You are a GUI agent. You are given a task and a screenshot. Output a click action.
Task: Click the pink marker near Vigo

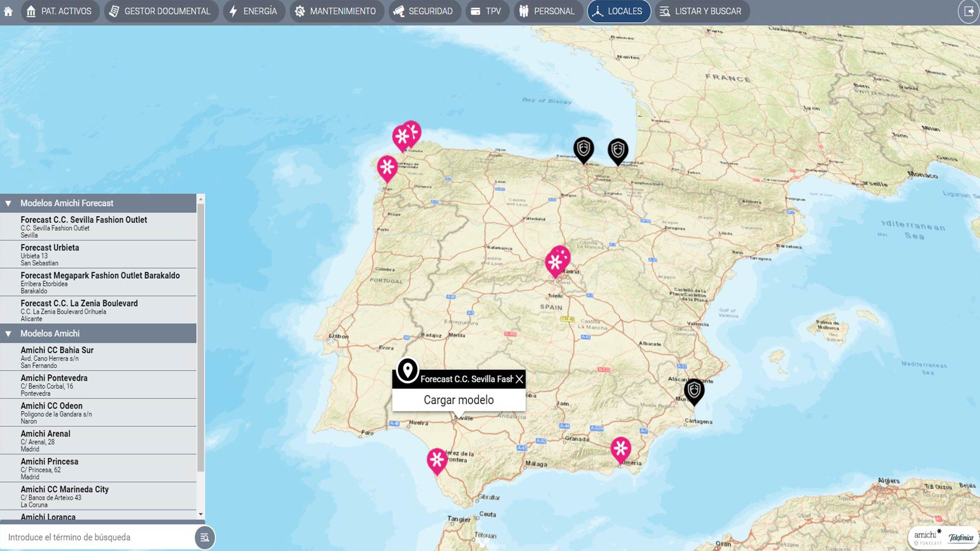tap(387, 167)
